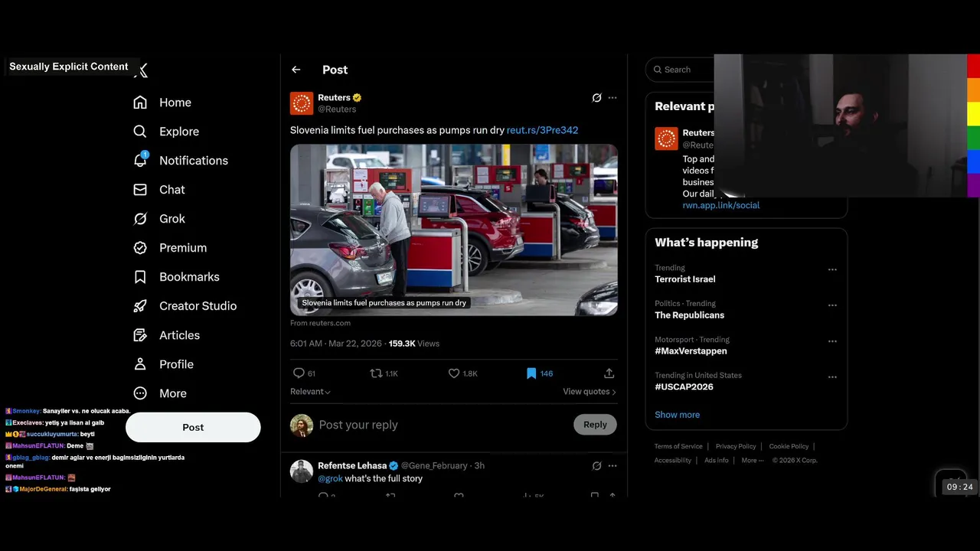Click the gray Reply button
980x551 pixels.
595,425
